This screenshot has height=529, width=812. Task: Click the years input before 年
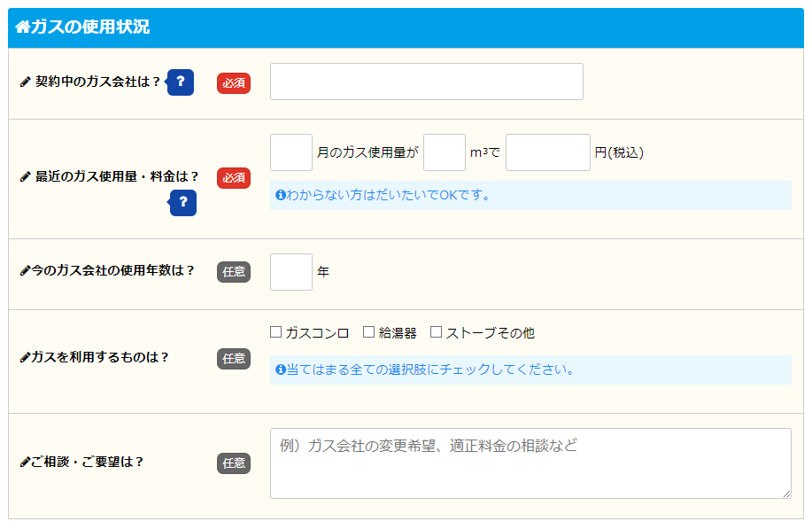[290, 272]
